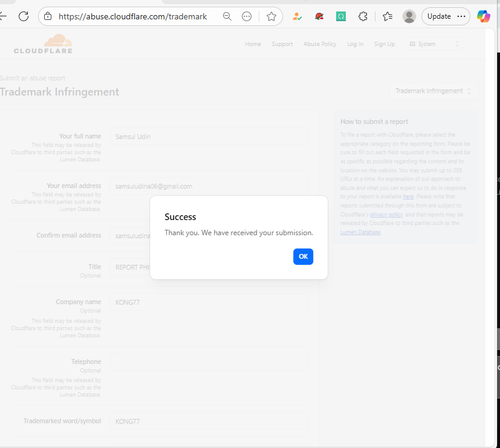The width and height of the screenshot is (500, 448).
Task: Click the address bar URL
Action: click(x=133, y=16)
